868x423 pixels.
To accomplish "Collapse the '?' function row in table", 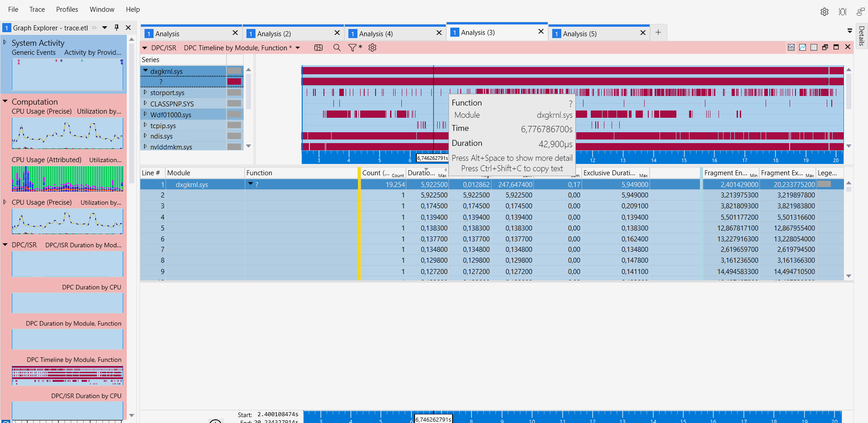I will click(x=250, y=184).
